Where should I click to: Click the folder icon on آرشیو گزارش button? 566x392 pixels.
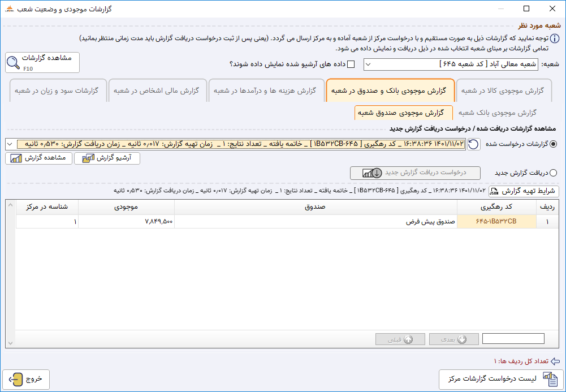[x=88, y=158]
